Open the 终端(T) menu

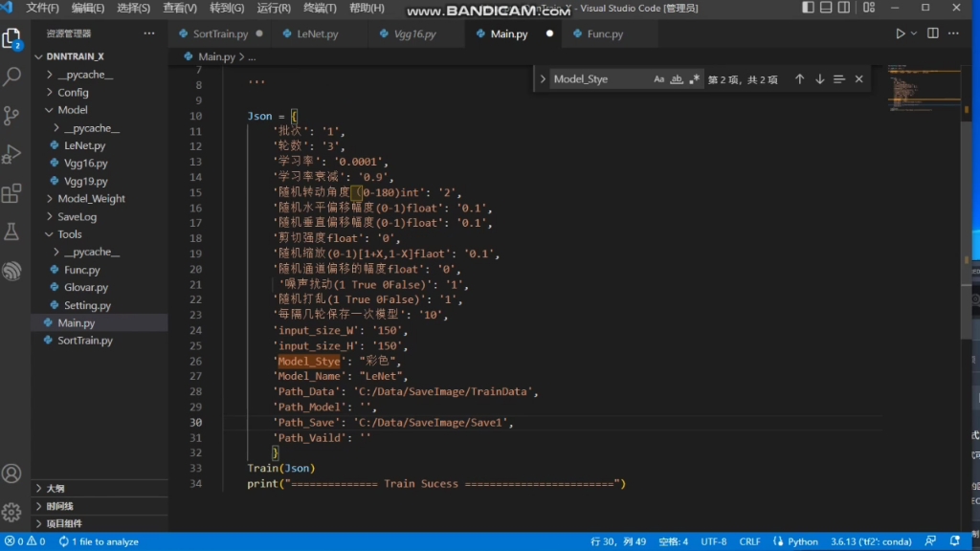(320, 9)
